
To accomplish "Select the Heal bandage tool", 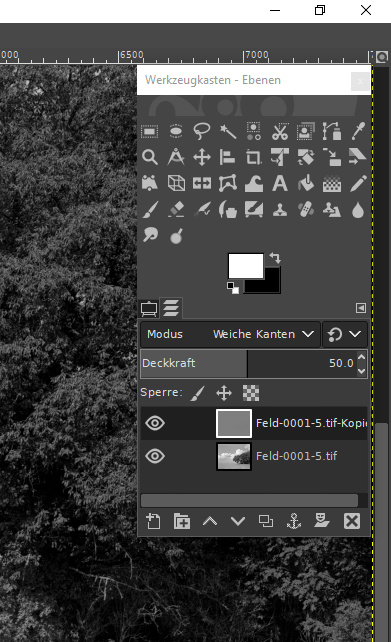I will coord(306,210).
